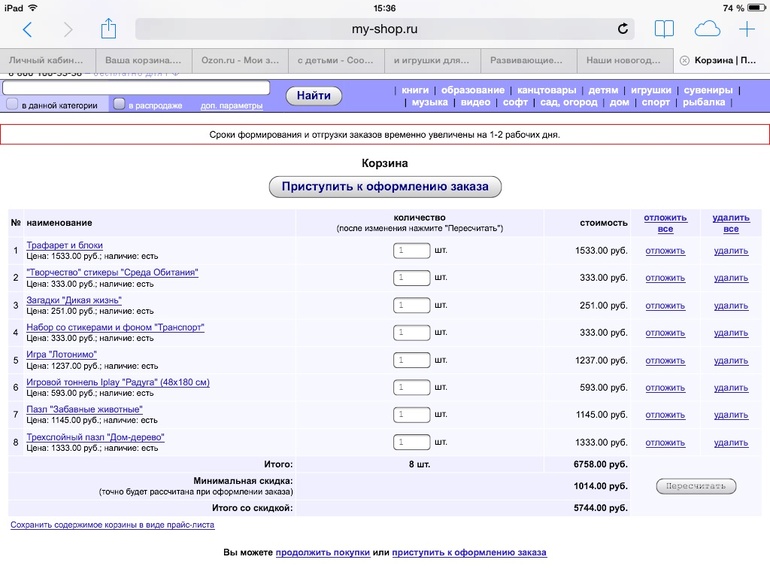The width and height of the screenshot is (770, 578).
Task: Enable the 'в данной категории' checkbox
Action: tap(12, 104)
